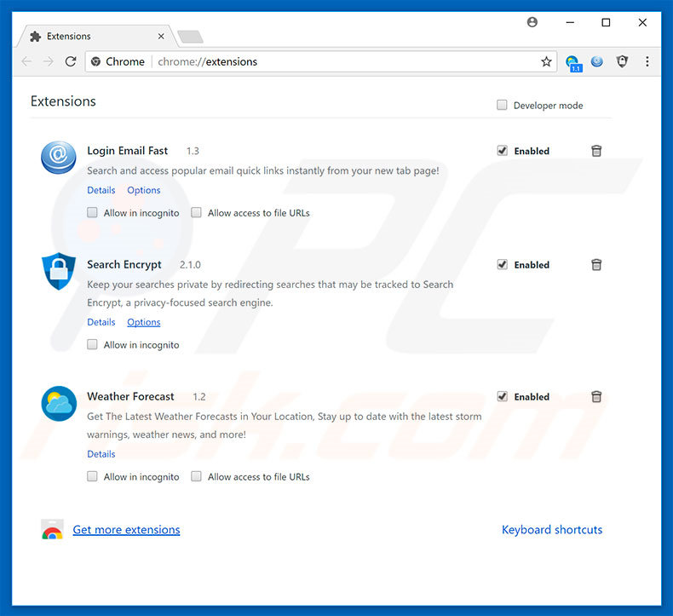Click the Extensions page heading

(x=63, y=101)
